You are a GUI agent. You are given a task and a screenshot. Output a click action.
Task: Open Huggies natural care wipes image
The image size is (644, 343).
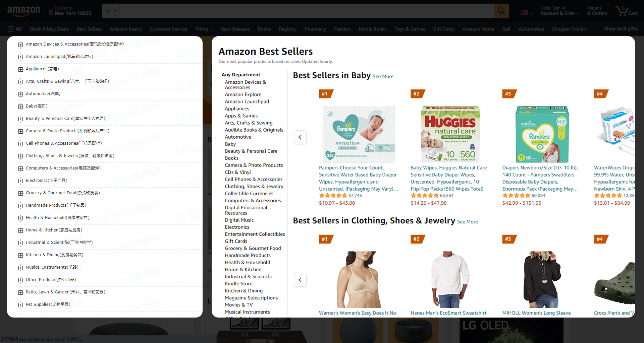tap(450, 134)
